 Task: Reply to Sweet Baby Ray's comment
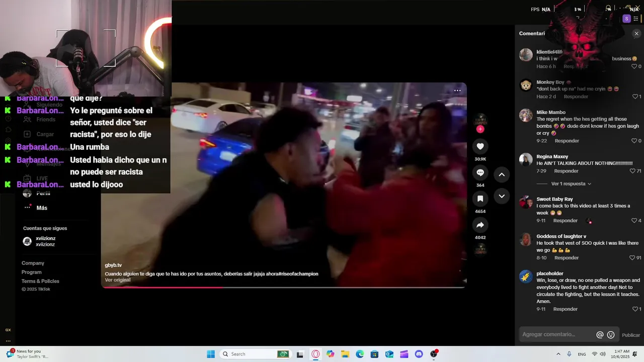566,221
